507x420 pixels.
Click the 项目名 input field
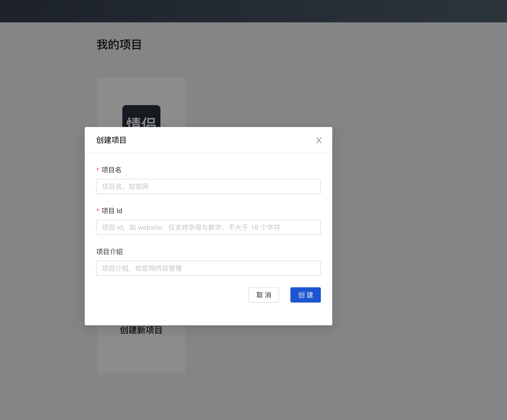tap(208, 186)
